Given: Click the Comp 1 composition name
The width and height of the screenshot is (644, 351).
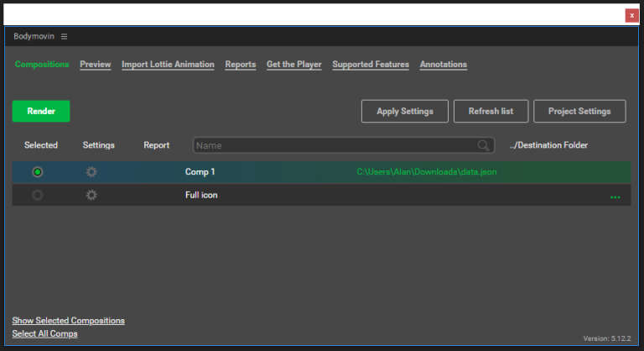Looking at the screenshot, I should pyautogui.click(x=200, y=172).
